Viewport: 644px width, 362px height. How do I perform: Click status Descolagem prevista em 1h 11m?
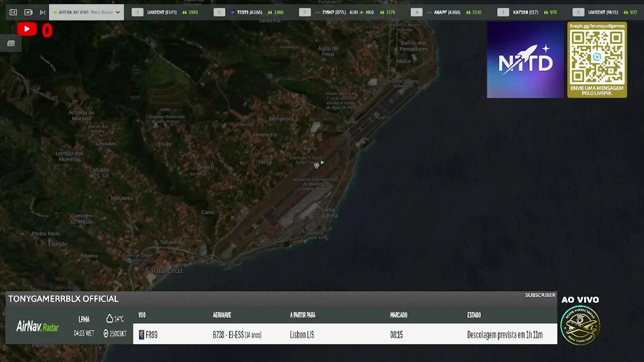505,335
